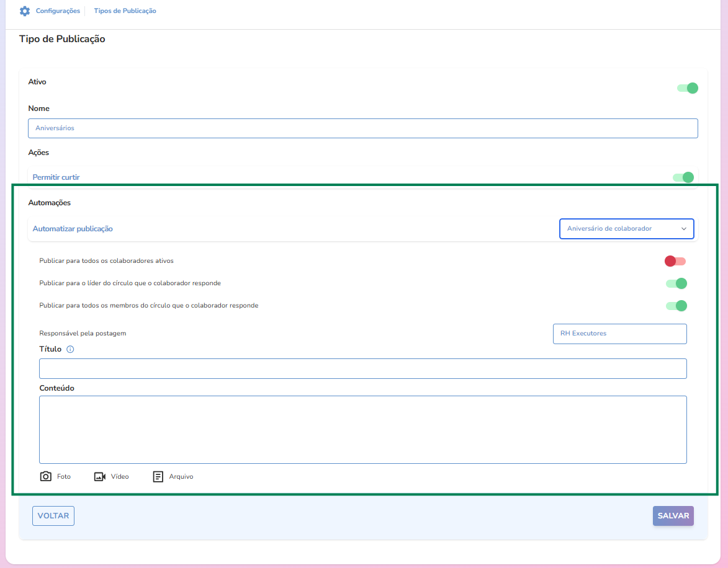Expand automation type dropdown chevron
The image size is (728, 568).
tap(684, 229)
